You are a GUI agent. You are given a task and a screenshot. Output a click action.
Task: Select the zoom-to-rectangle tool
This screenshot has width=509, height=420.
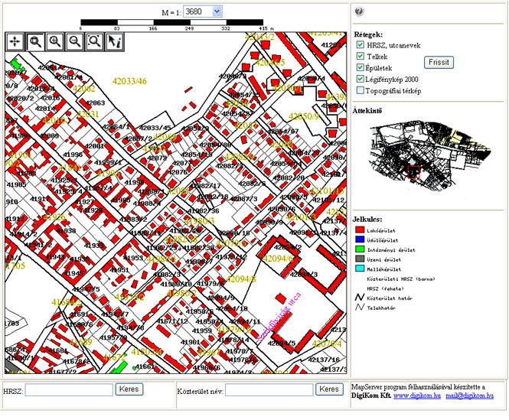(x=36, y=41)
